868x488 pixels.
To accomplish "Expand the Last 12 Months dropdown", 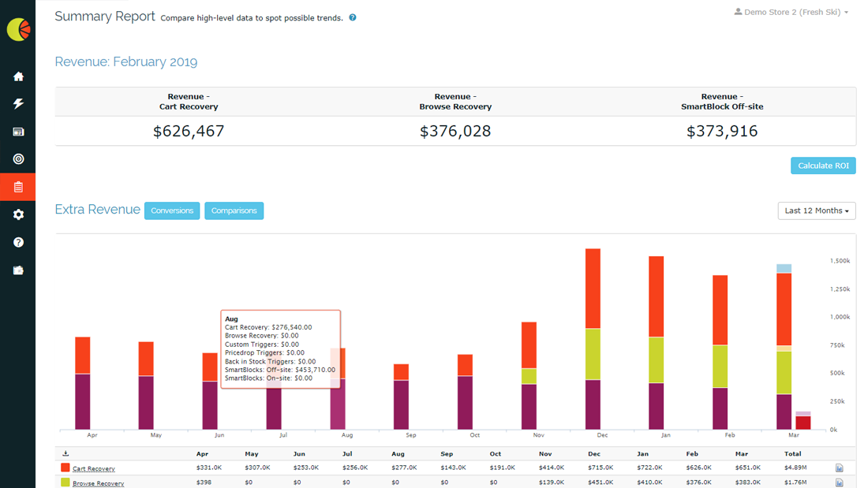I will pos(816,210).
